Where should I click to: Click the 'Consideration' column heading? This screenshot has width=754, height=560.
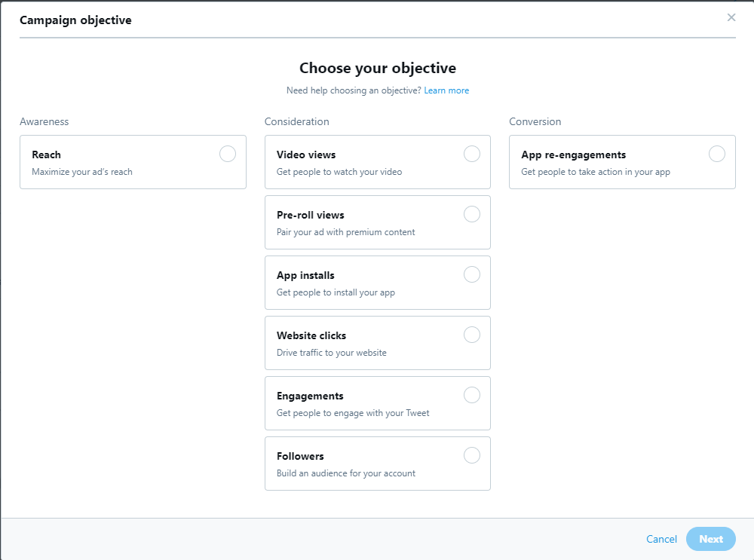pyautogui.click(x=296, y=121)
